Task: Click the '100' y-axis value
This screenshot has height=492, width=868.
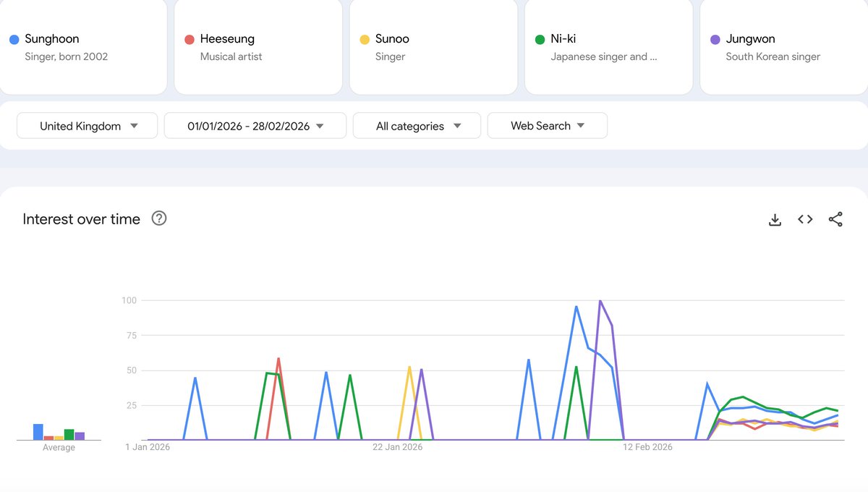Action: 129,300
